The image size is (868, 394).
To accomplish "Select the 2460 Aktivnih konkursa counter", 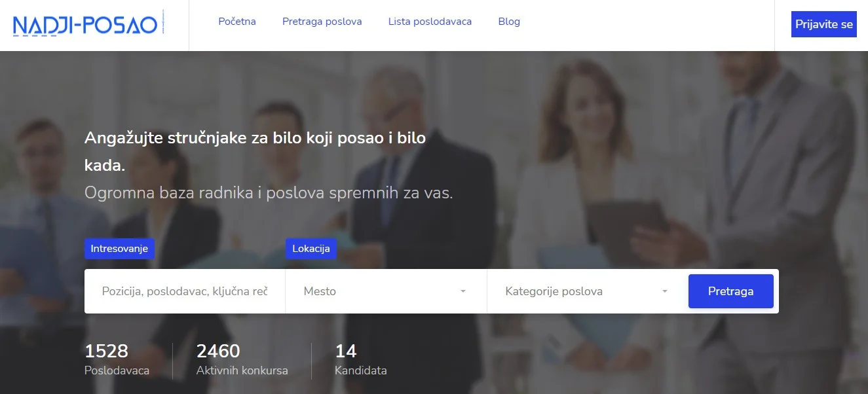I will [x=242, y=360].
